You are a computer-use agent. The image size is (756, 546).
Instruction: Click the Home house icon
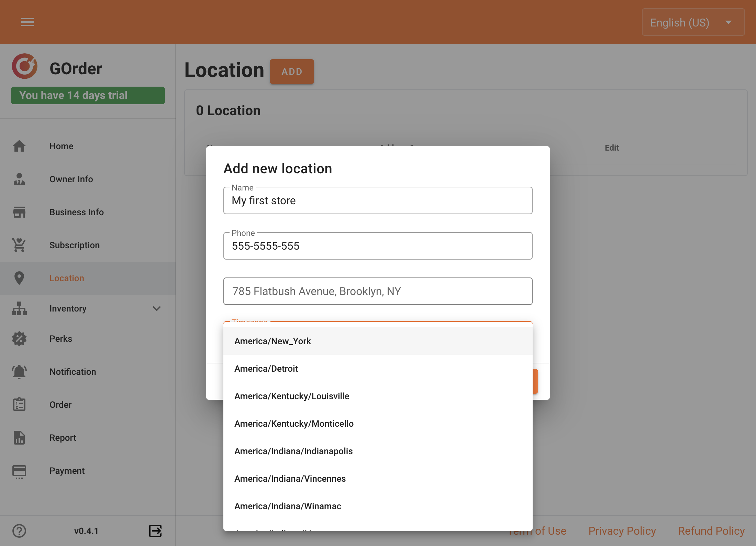click(x=19, y=146)
